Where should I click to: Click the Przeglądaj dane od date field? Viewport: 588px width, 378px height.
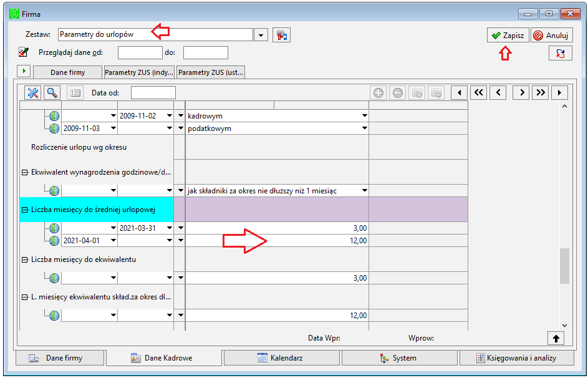point(140,53)
